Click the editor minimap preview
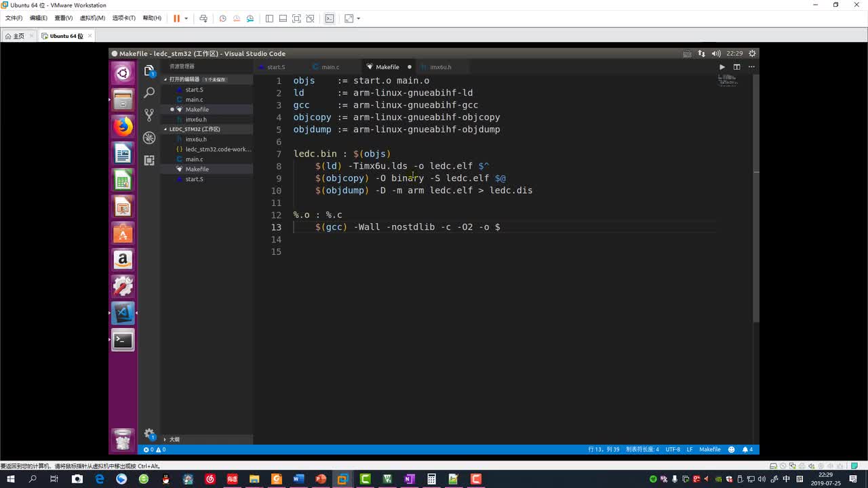This screenshot has height=488, width=868. pos(727,80)
